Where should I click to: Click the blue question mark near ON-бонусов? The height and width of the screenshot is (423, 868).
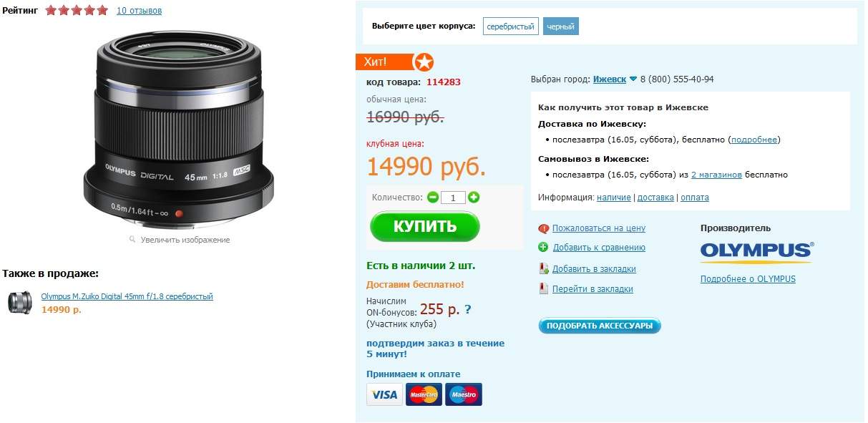point(468,310)
